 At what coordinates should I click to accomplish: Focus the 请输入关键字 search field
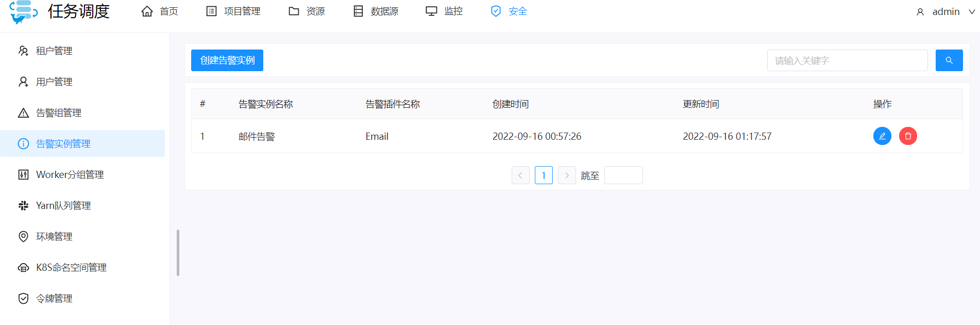pos(847,60)
